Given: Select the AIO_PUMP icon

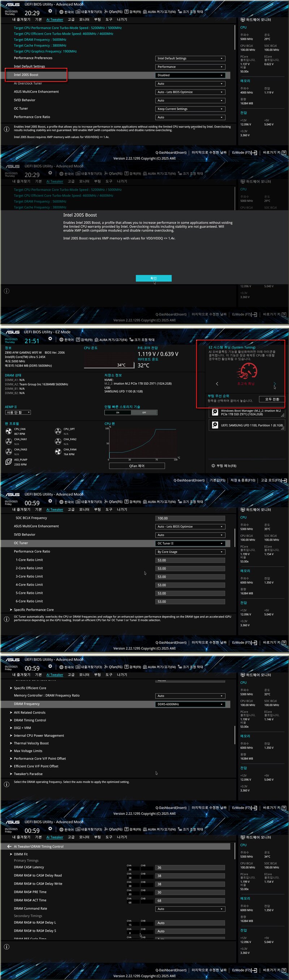Looking at the screenshot, I should click(x=8, y=462).
